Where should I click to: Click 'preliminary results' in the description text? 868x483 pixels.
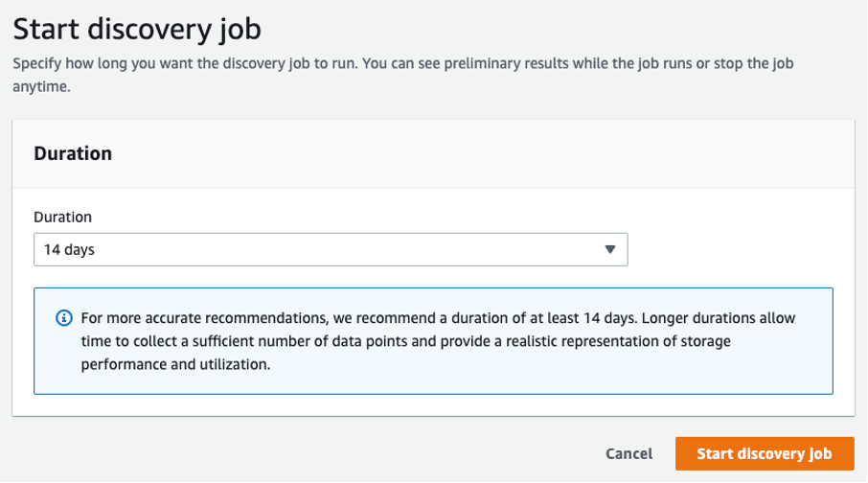click(x=506, y=63)
